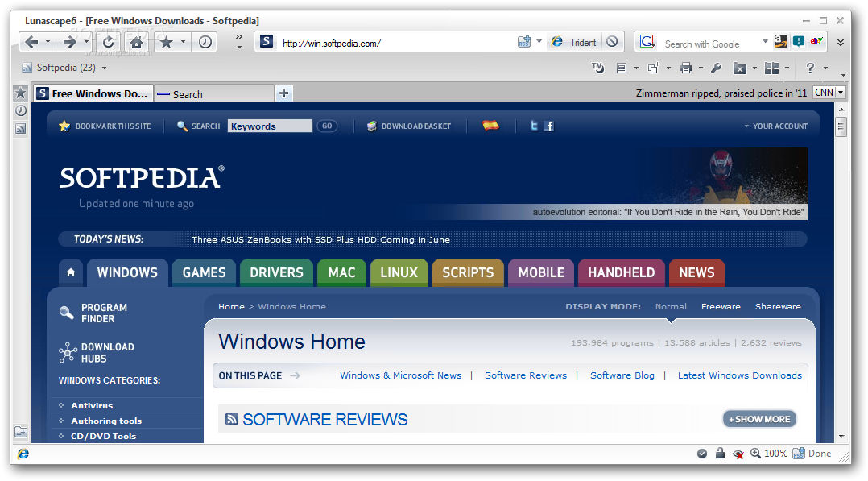Open help with the question mark icon
868x481 pixels.
810,68
